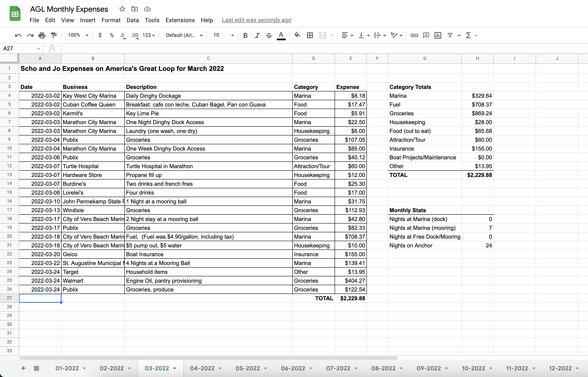588x377 pixels.
Task: Click the Print icon
Action: coord(42,35)
